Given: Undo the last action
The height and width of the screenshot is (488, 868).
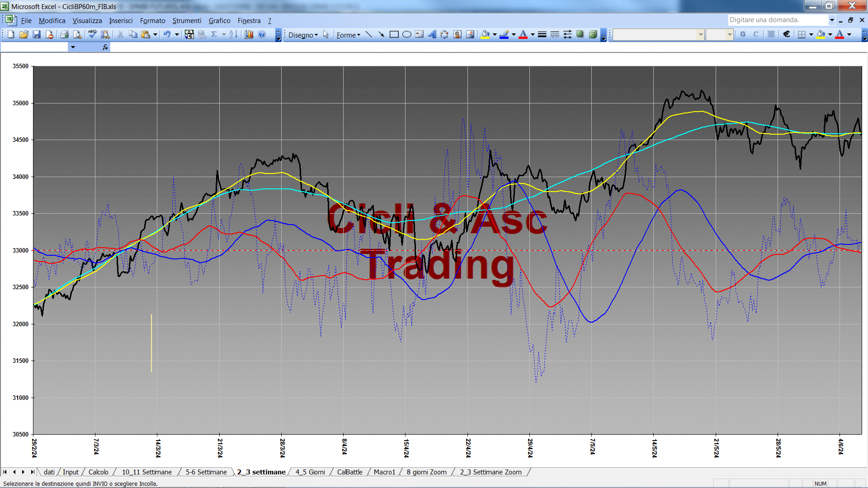Looking at the screenshot, I should pos(167,35).
